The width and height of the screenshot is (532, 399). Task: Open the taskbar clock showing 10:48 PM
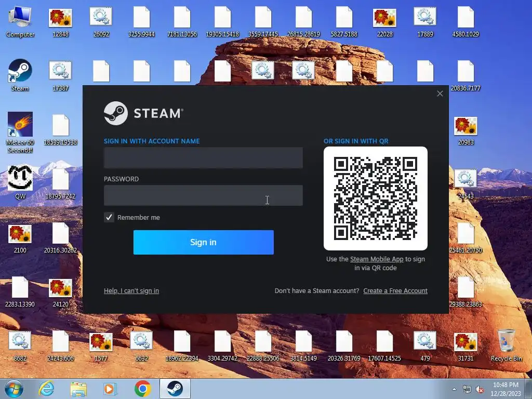tap(506, 389)
